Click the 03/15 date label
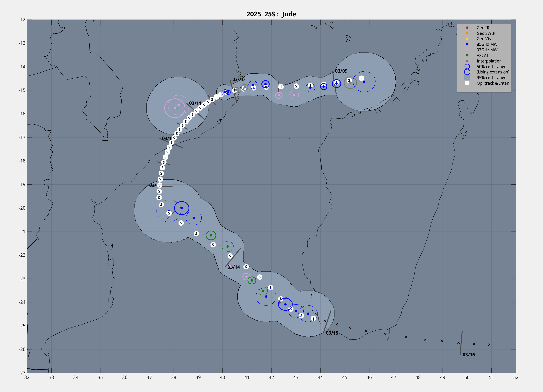 332,333
